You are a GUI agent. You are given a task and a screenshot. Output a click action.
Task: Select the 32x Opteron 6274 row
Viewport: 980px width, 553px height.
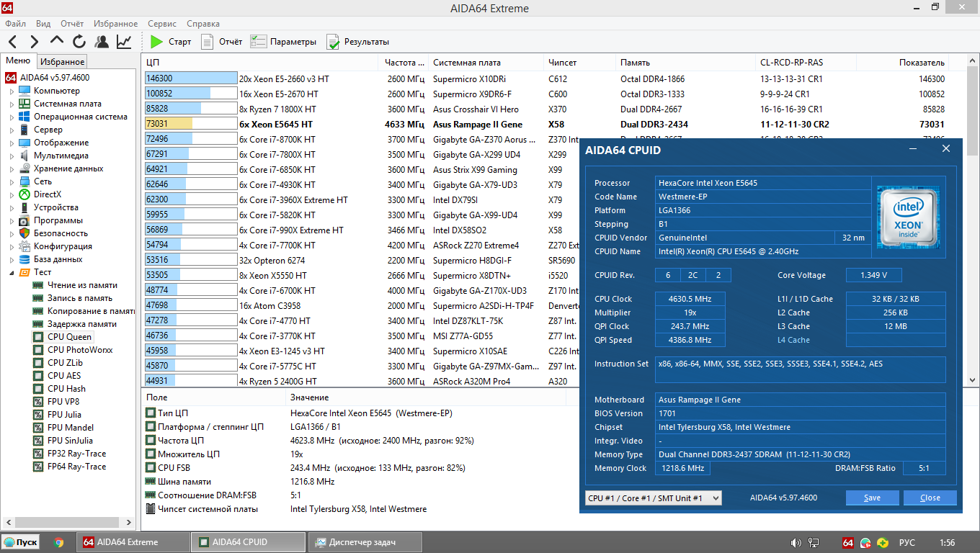pyautogui.click(x=360, y=260)
